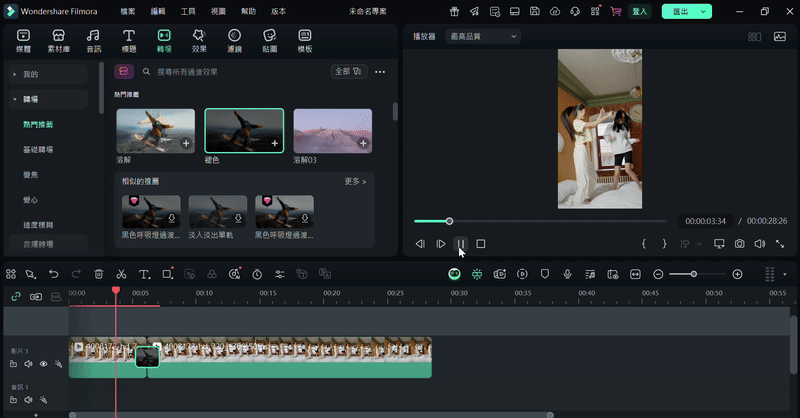Open the 最高品質 playback quality dropdown
The image size is (800, 418).
point(484,36)
